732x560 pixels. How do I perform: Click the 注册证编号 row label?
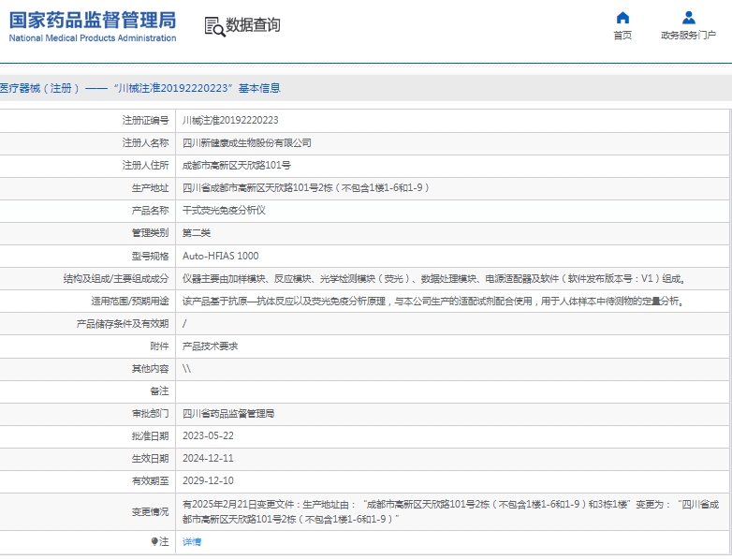tap(145, 121)
